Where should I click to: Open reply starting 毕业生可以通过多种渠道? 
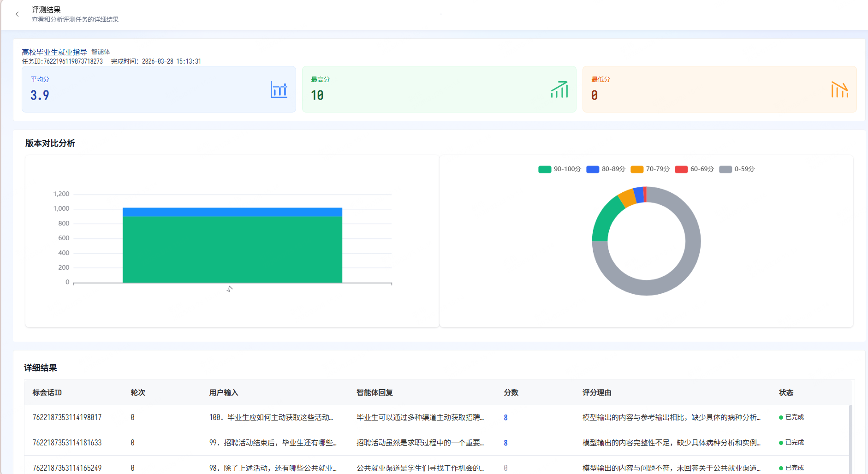click(420, 417)
